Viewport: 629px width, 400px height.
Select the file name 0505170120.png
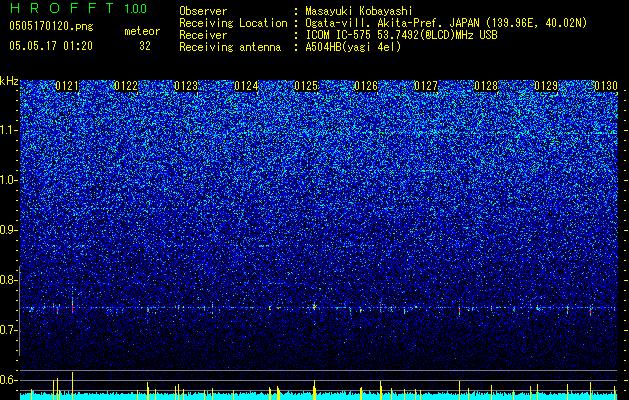[x=51, y=26]
